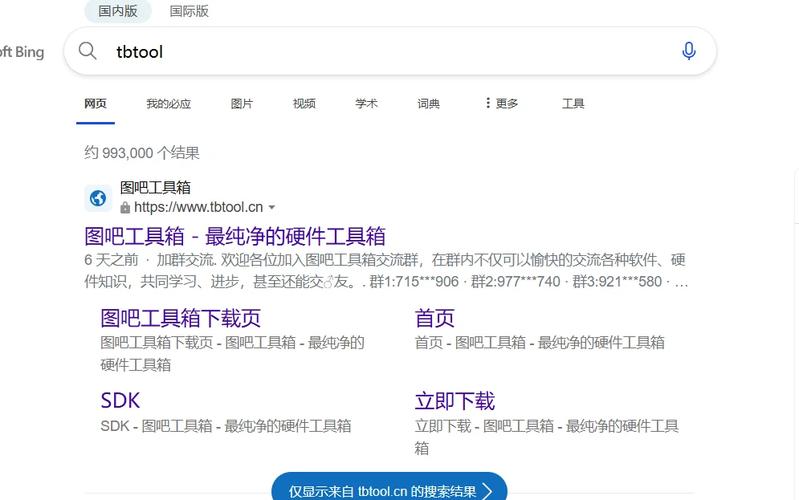This screenshot has height=500, width=799.
Task: Switch to 国内版 search mode
Action: (x=118, y=11)
